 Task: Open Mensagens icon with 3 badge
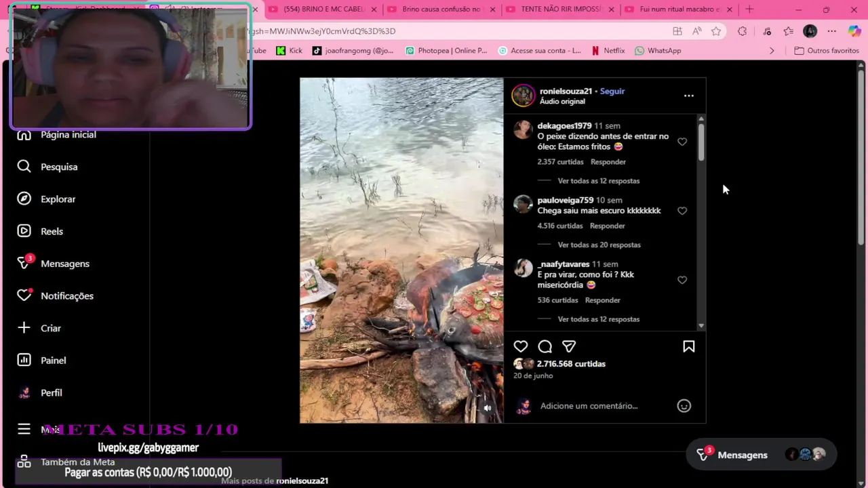click(24, 263)
